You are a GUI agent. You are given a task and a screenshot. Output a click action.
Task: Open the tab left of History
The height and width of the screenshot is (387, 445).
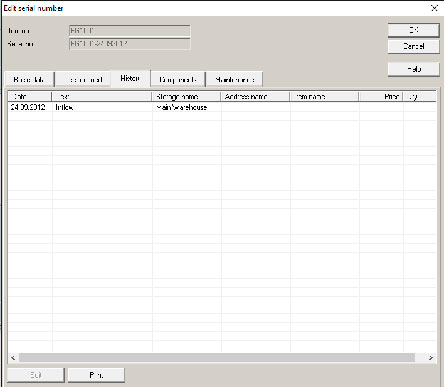(83, 79)
